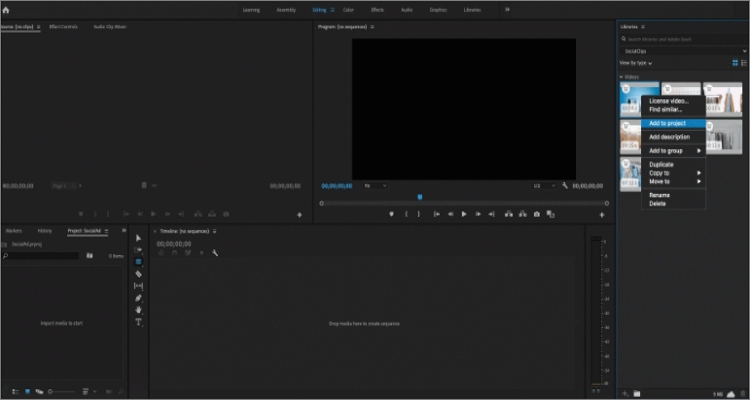This screenshot has width=750, height=400.
Task: Click the Search libraries and Adobe Stock field
Action: 684,39
